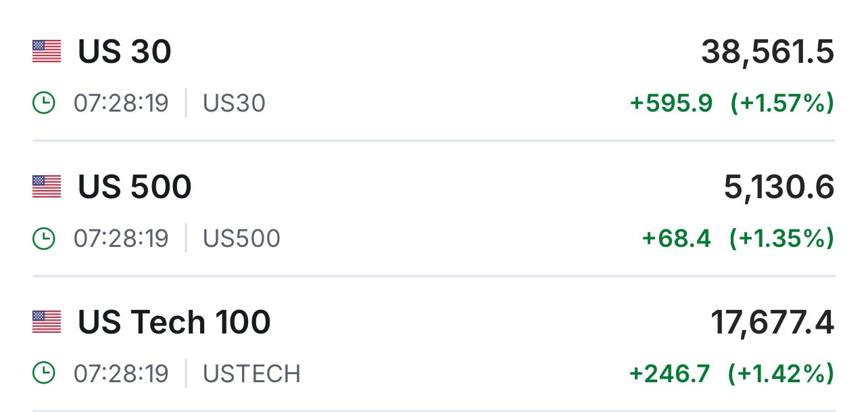Image resolution: width=868 pixels, height=412 pixels.
Task: Click the US flag beside US 500
Action: point(47,187)
